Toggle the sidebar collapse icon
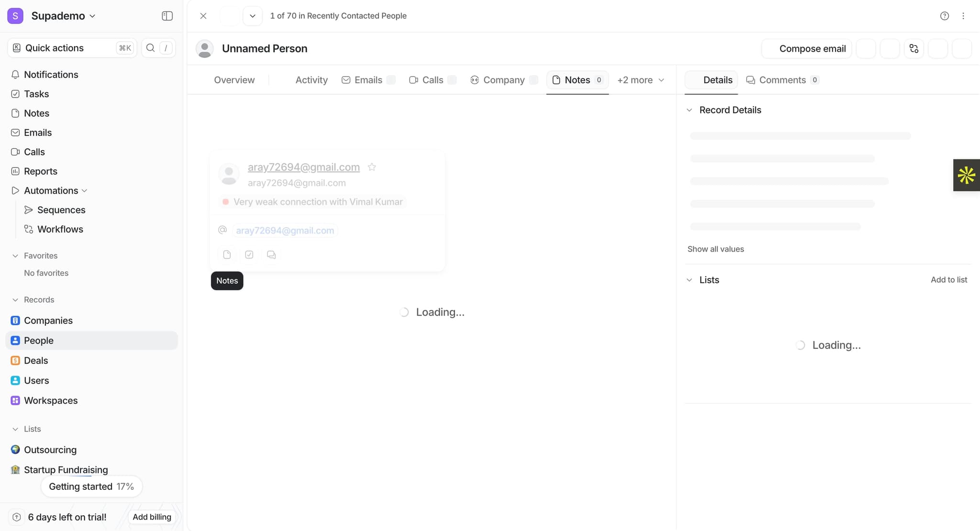 click(167, 16)
